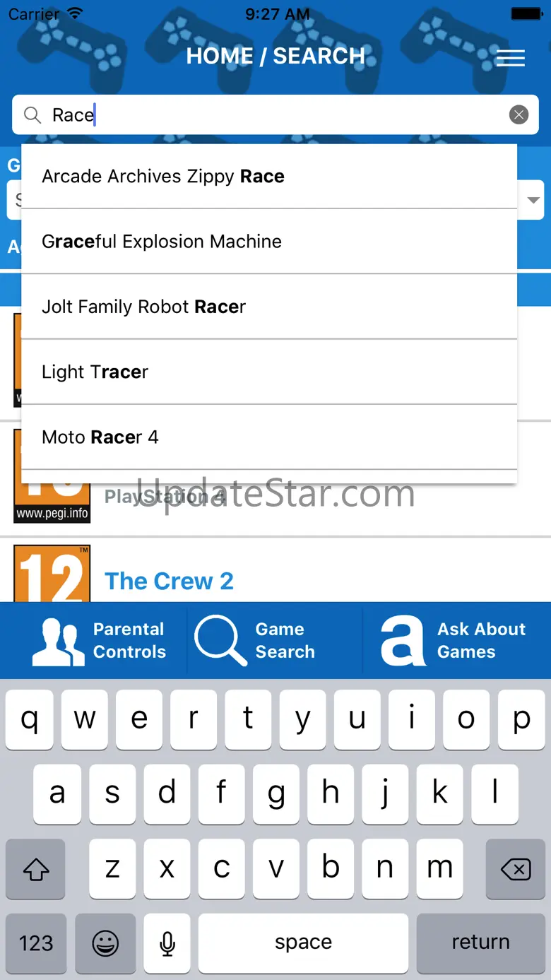Switch to Game Search tab

click(254, 640)
